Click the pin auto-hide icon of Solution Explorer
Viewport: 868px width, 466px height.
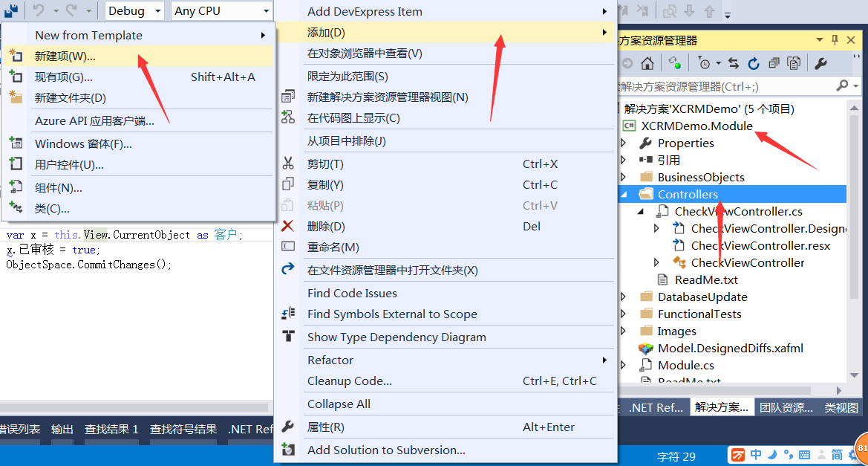tap(835, 39)
